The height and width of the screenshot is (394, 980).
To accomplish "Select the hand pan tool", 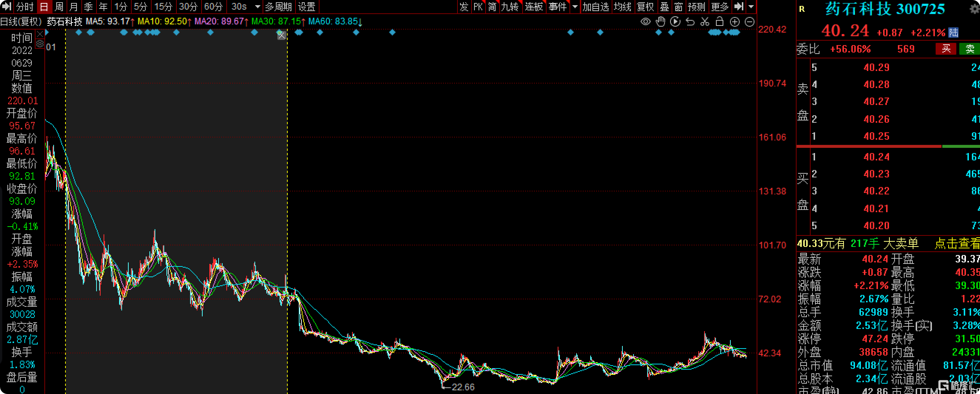I will click(x=660, y=22).
